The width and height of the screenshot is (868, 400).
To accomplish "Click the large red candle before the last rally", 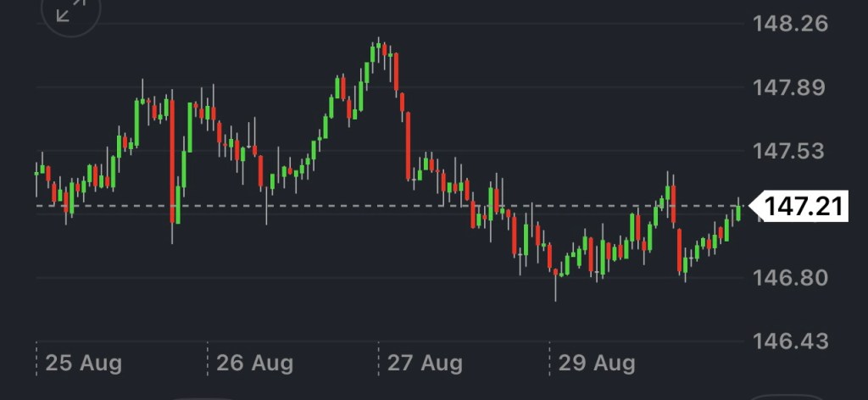I will click(680, 250).
